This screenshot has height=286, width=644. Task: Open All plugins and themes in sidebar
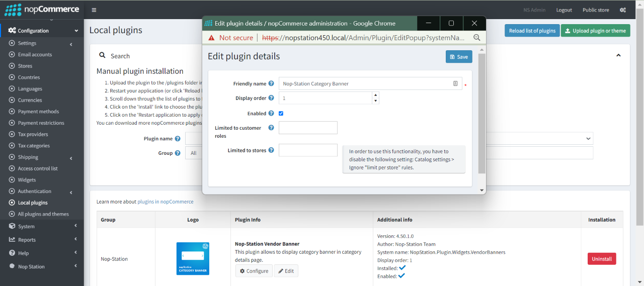point(43,214)
